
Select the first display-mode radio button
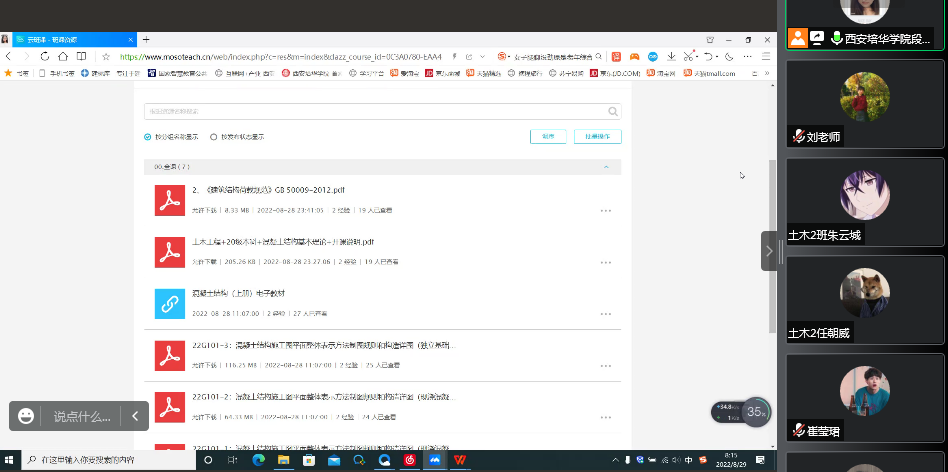coord(149,137)
